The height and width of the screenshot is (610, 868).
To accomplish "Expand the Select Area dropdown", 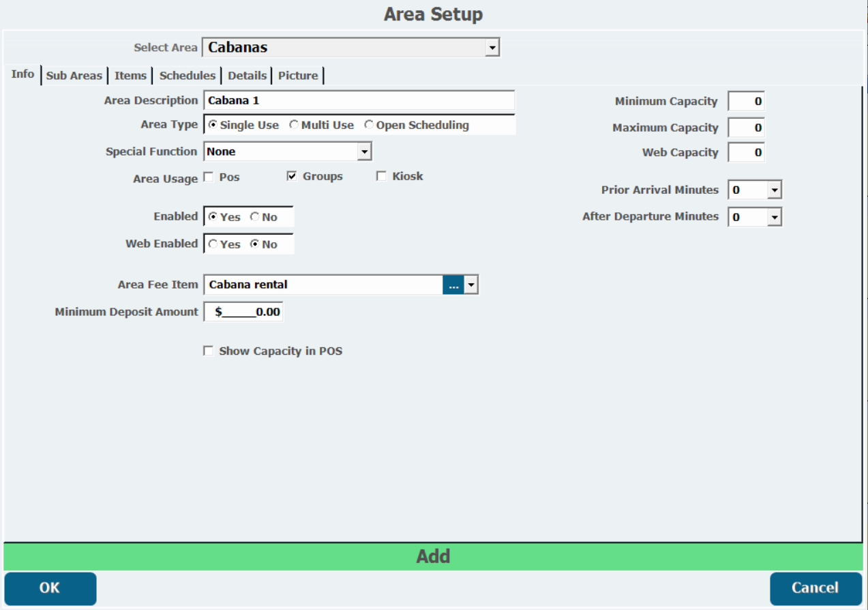I will 492,48.
